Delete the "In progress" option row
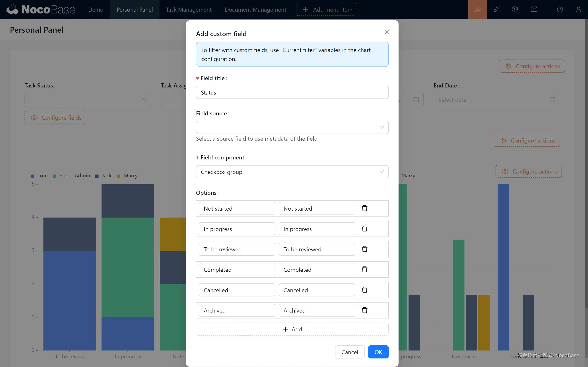This screenshot has width=588, height=367. pyautogui.click(x=364, y=229)
